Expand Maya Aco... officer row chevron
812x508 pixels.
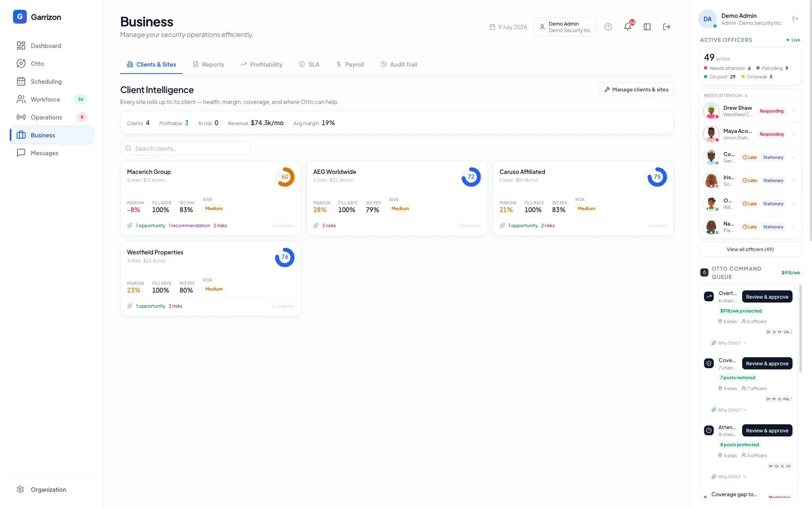(794, 134)
